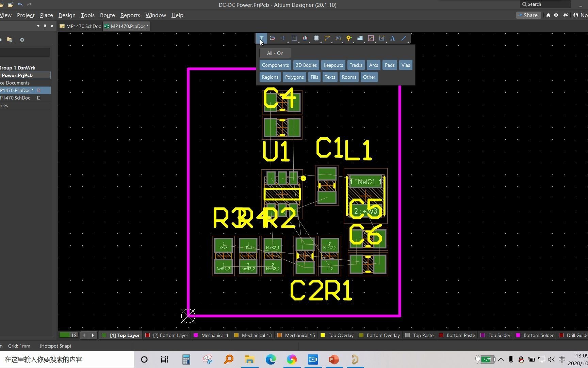The width and height of the screenshot is (588, 368).
Task: Click the Share button
Action: [528, 15]
